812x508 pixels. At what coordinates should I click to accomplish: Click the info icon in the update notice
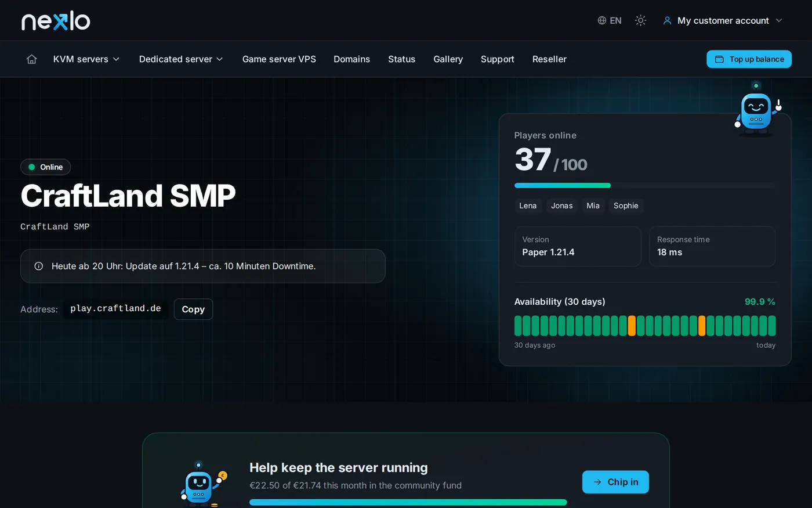(39, 266)
